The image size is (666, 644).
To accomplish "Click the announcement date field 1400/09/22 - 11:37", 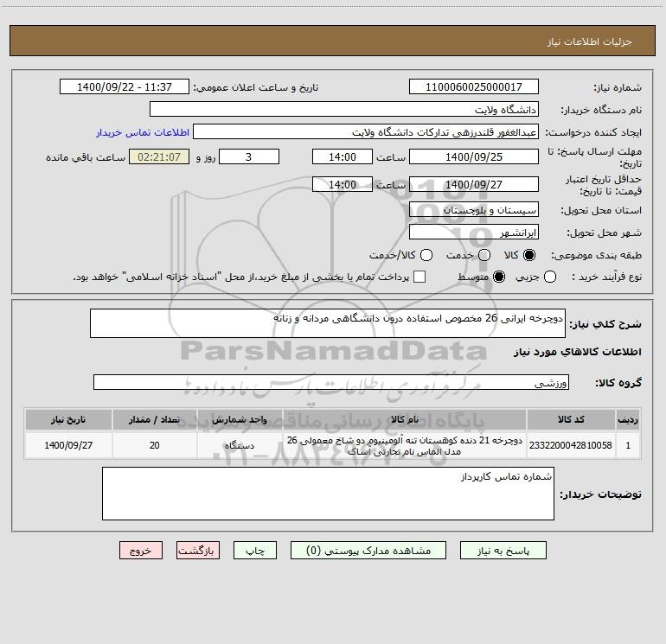I will pyautogui.click(x=125, y=86).
